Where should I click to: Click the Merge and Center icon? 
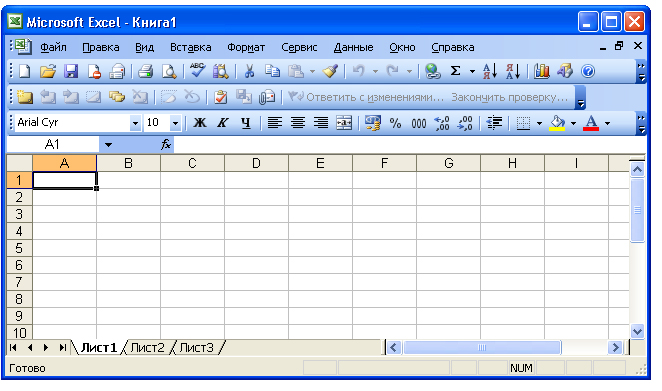pyautogui.click(x=344, y=123)
